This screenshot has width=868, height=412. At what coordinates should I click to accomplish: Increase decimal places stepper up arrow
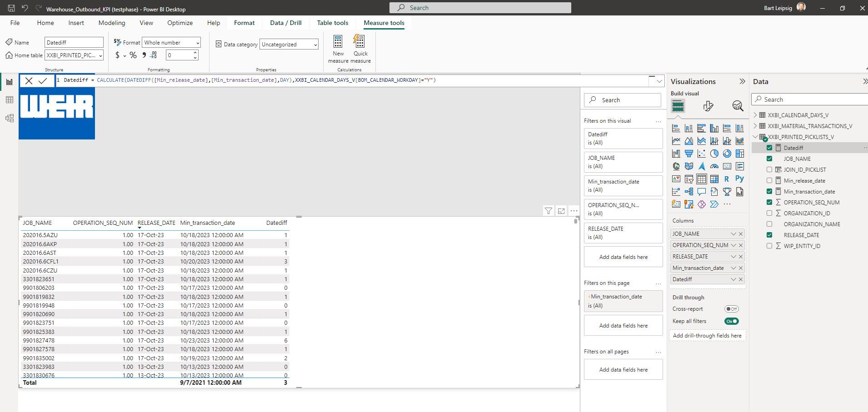coord(195,53)
